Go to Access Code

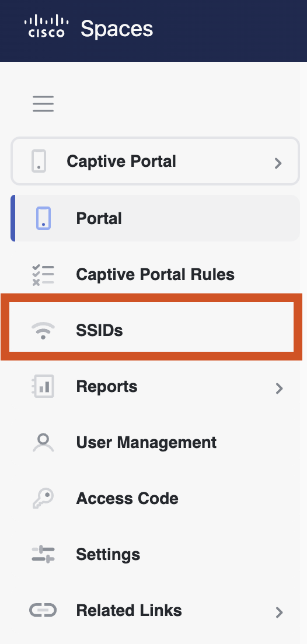[127, 498]
